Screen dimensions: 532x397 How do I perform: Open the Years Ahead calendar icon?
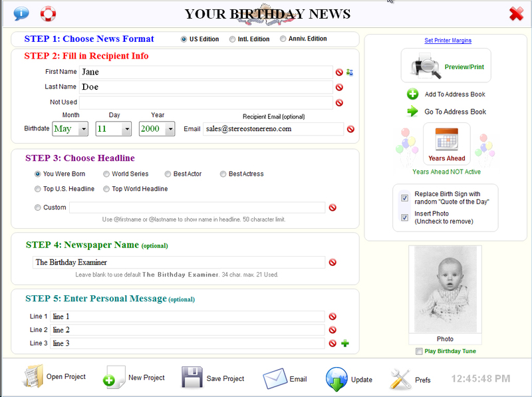pyautogui.click(x=446, y=140)
